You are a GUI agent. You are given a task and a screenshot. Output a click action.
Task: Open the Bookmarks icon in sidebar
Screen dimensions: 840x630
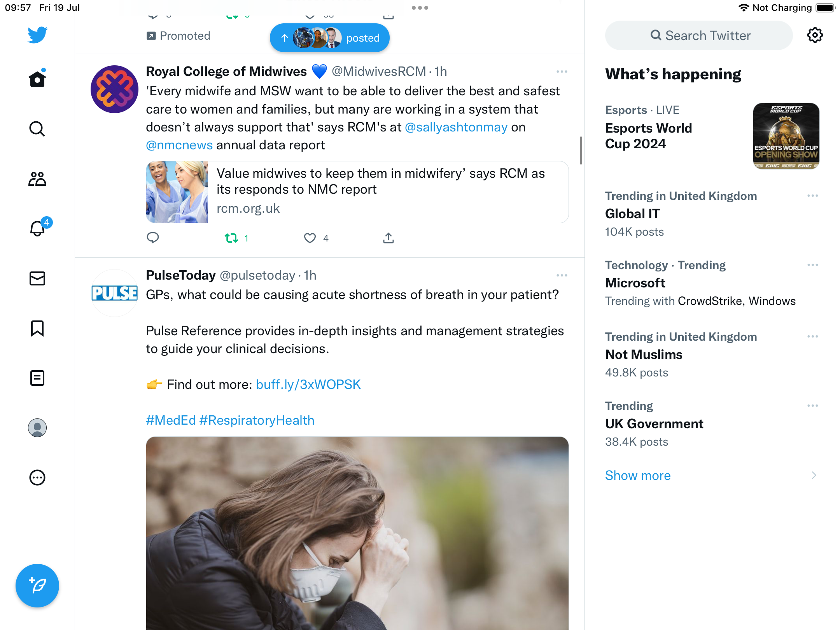pos(37,328)
